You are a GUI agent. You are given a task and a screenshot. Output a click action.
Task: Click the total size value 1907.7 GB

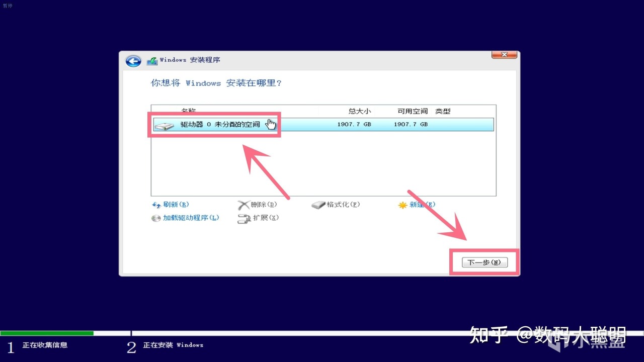[354, 124]
